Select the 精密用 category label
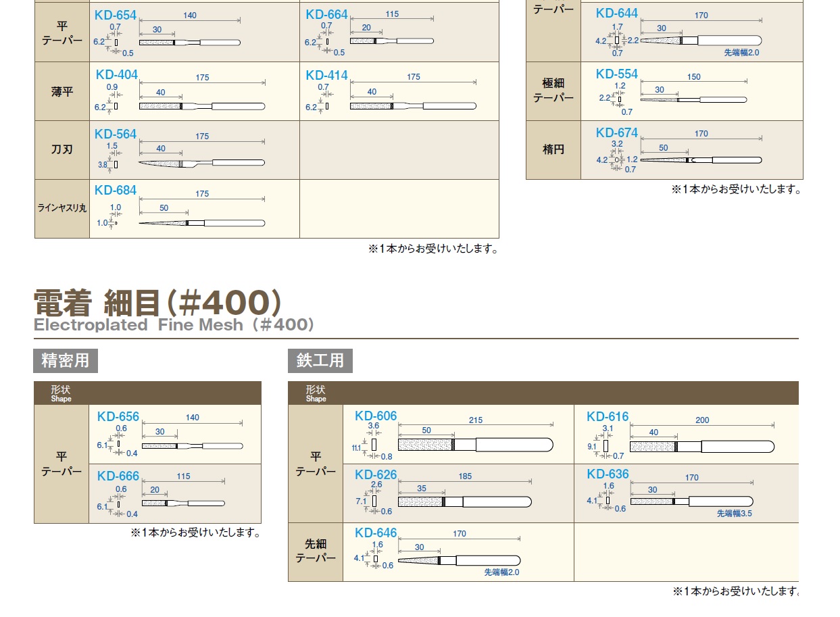This screenshot has width=840, height=617. click(65, 360)
